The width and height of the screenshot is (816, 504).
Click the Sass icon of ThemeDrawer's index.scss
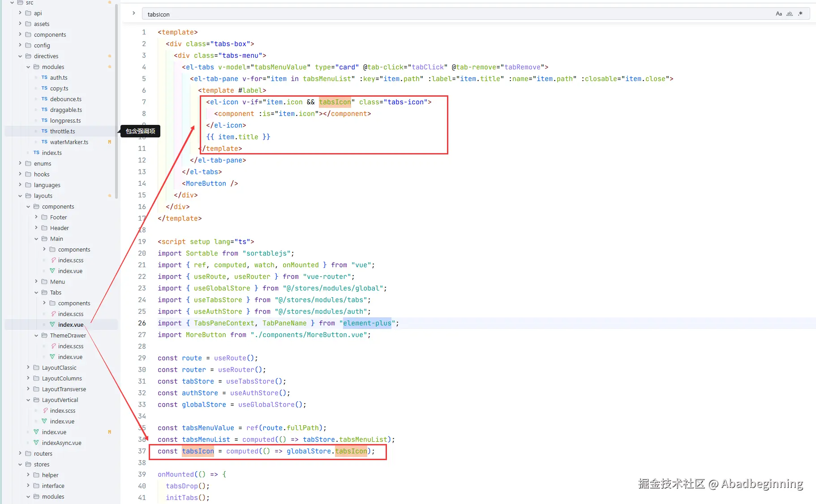click(x=53, y=346)
